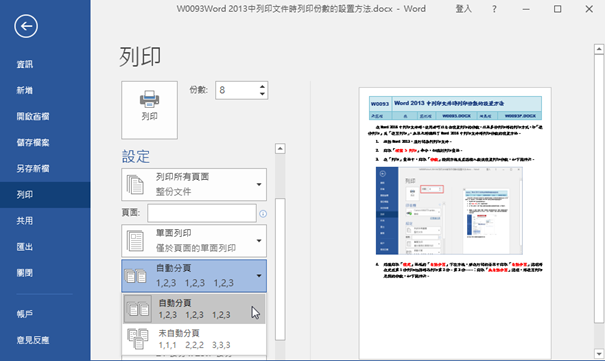Click the preview pane vertical scrollbar thumb
Screen dimensions: 605x361
coord(599,189)
